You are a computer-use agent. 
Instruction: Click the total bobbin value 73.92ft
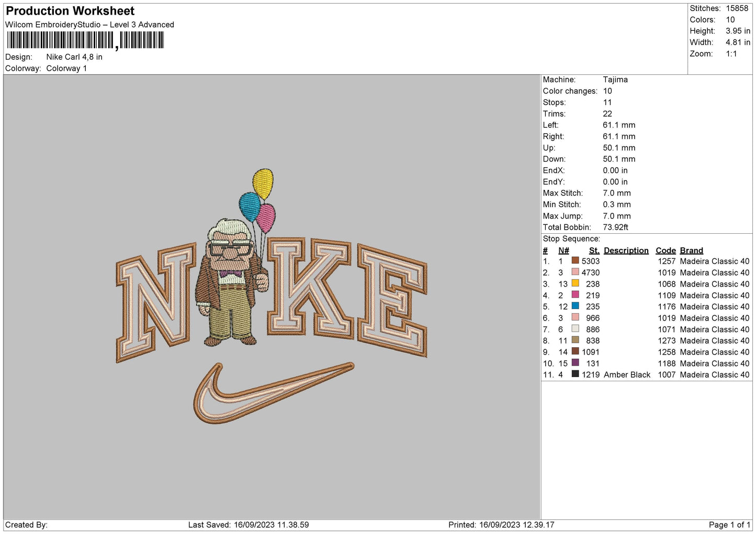(x=615, y=228)
